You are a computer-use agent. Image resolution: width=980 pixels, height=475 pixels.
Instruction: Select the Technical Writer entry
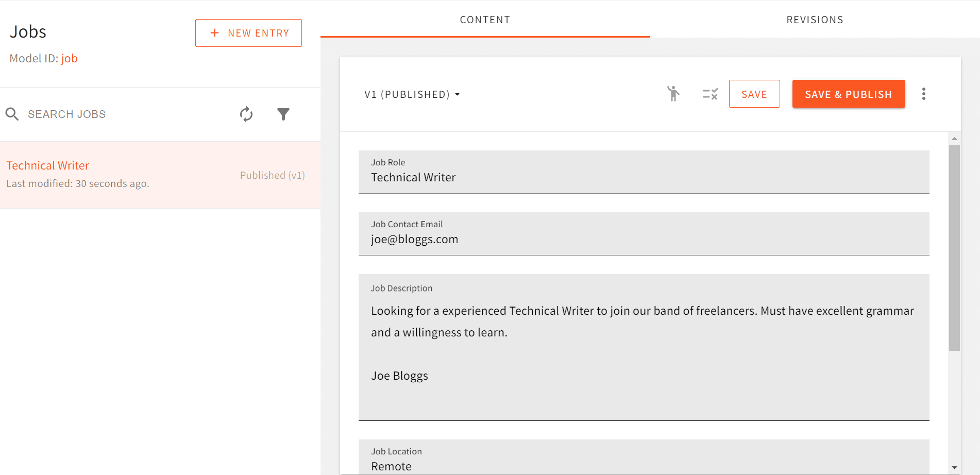[x=47, y=165]
